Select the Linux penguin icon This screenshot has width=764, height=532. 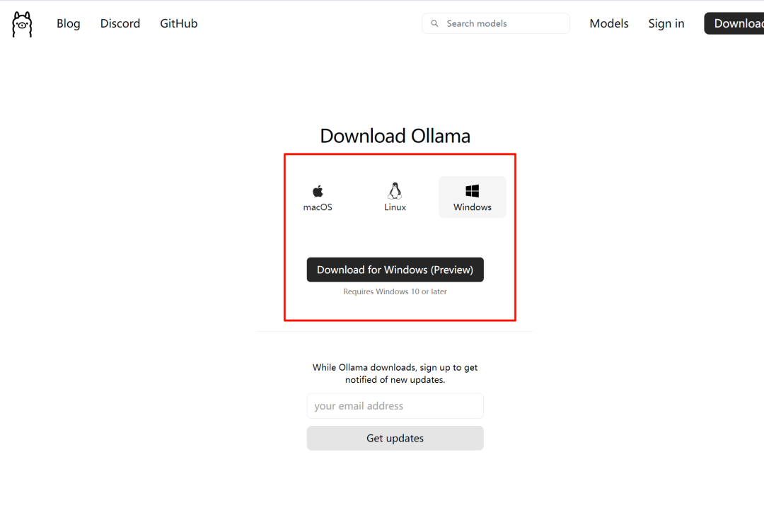[x=395, y=191]
